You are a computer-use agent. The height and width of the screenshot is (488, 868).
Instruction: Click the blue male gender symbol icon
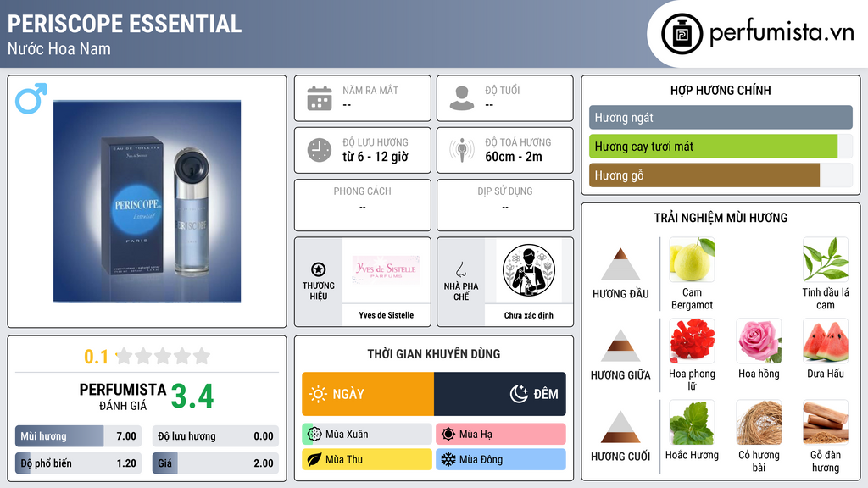[x=31, y=98]
